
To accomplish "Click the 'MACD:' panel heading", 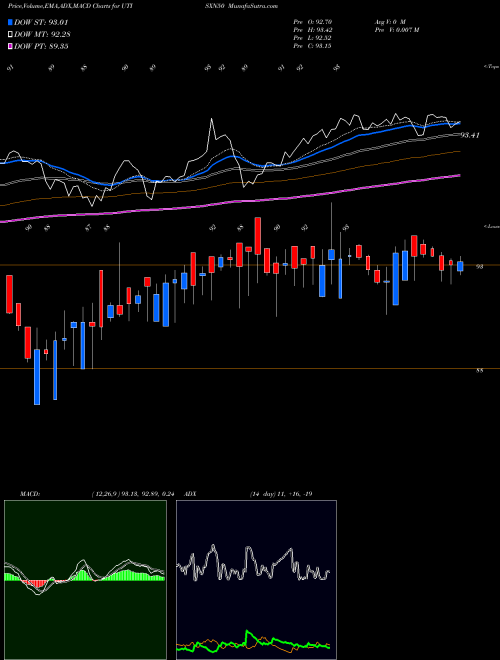I will (30, 494).
